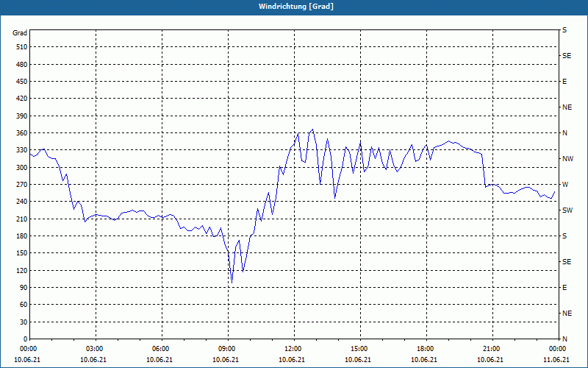Click the 10.06.21 date under 03:00
This screenshot has width=588, height=368.
93,360
